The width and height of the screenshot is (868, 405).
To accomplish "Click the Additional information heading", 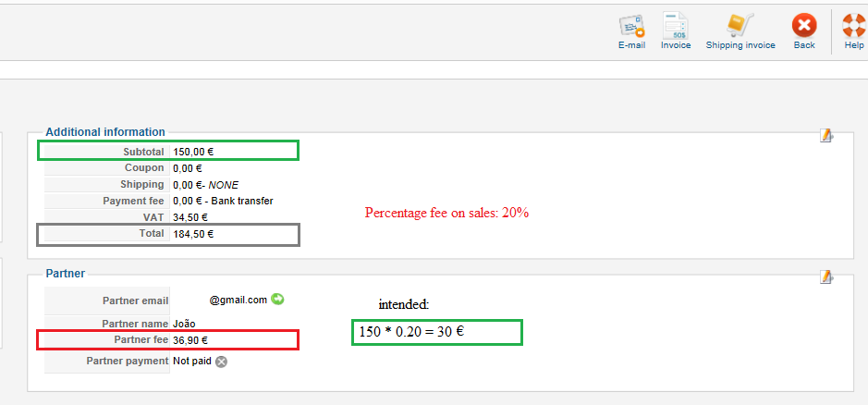I will 105,132.
